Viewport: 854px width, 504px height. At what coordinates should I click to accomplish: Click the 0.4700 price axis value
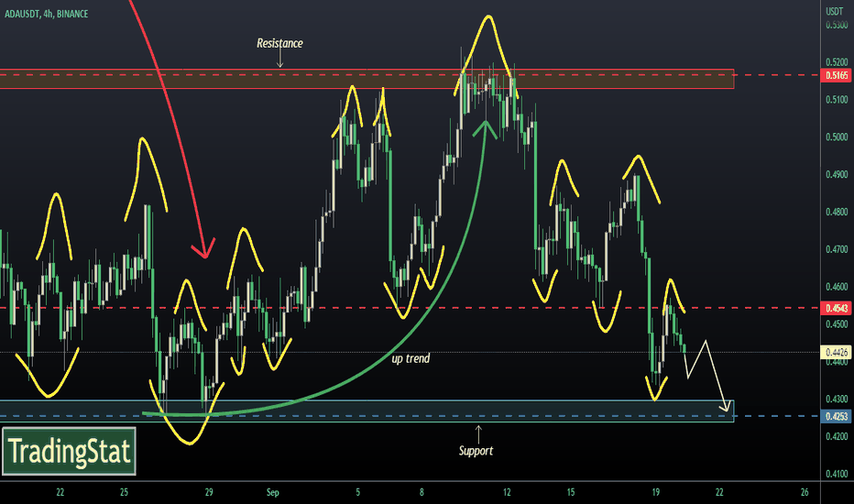(x=837, y=249)
